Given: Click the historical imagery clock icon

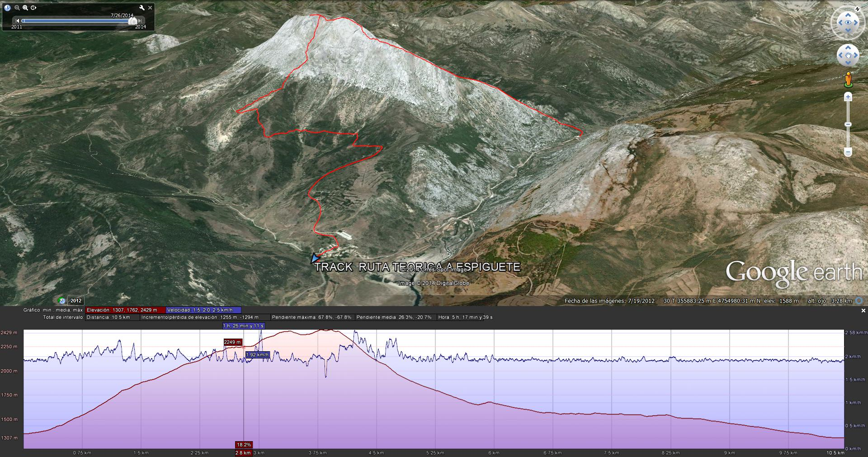Looking at the screenshot, I should (x=7, y=8).
